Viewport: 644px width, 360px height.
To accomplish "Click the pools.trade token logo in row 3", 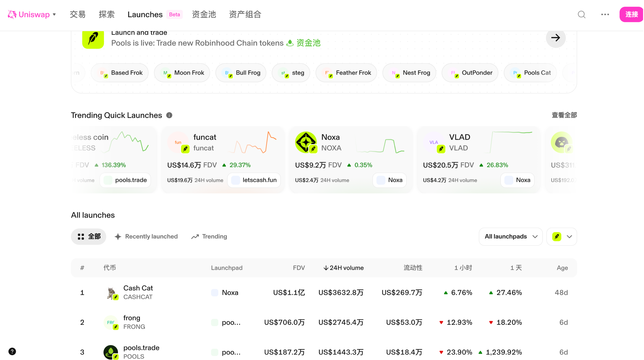I will [111, 353].
